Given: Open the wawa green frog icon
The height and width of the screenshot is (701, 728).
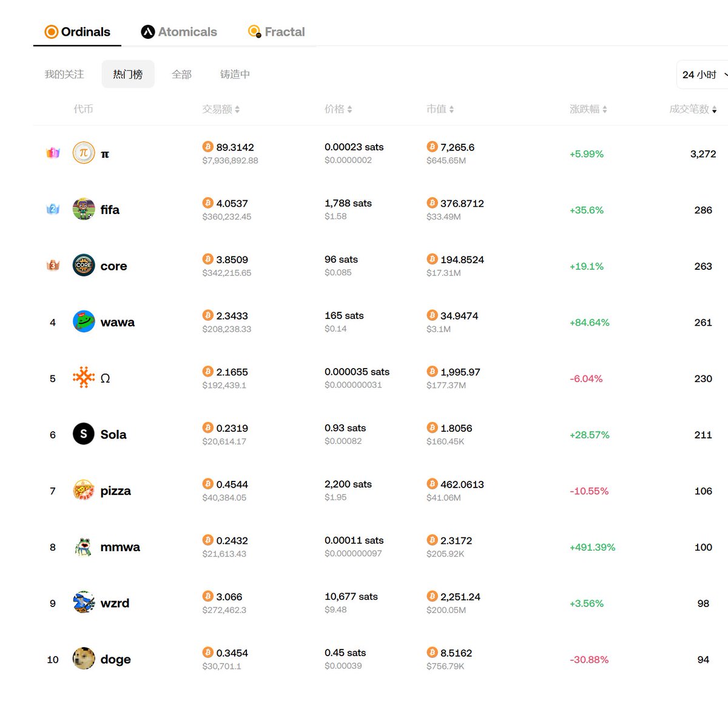Looking at the screenshot, I should click(x=84, y=321).
